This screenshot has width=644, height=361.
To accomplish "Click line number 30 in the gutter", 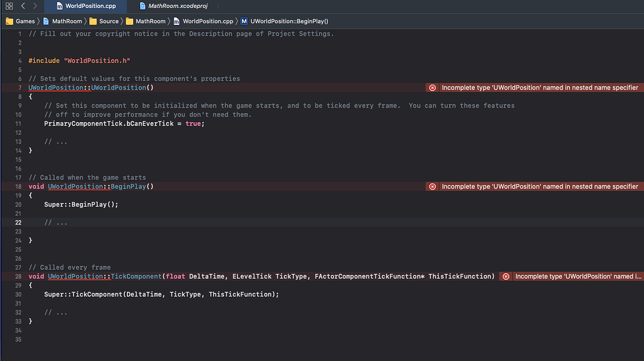I will click(x=18, y=294).
